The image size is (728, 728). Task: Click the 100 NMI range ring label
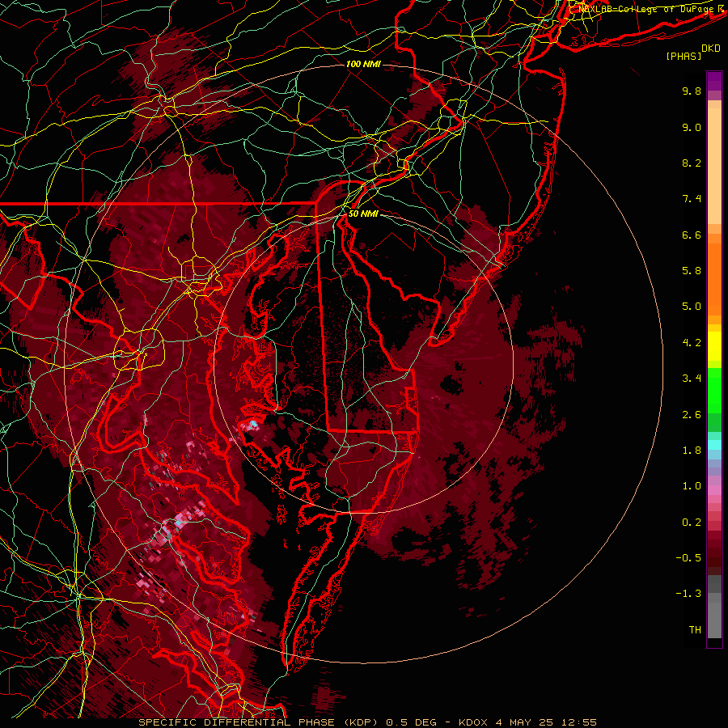click(x=363, y=64)
